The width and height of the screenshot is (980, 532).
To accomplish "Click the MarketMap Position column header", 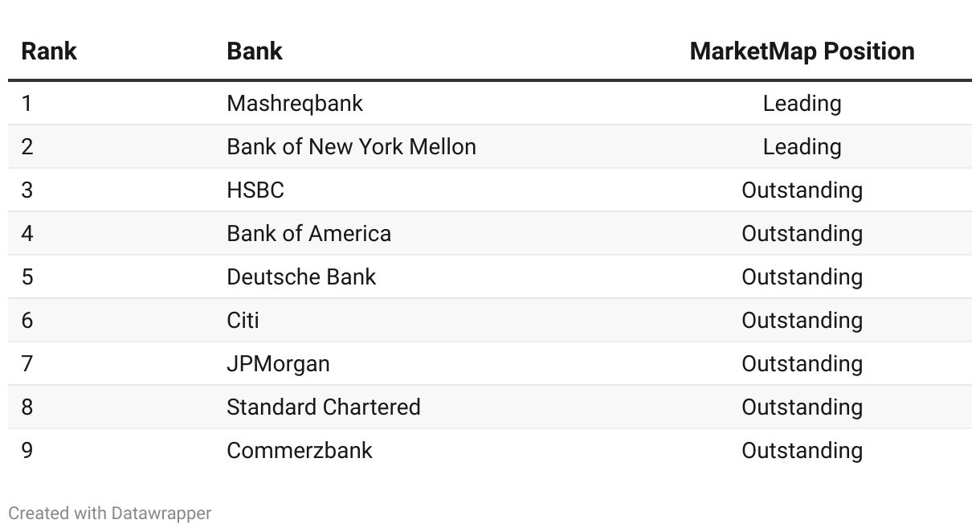I will (x=802, y=51).
